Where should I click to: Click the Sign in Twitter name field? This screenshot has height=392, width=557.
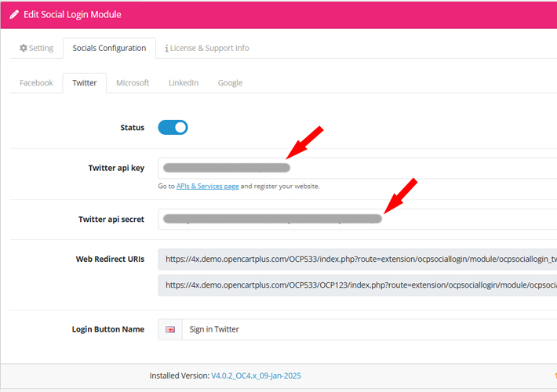point(370,329)
